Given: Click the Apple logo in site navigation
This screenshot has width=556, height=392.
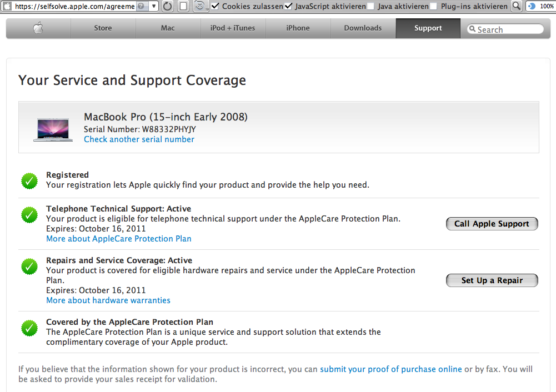Looking at the screenshot, I should 38,28.
